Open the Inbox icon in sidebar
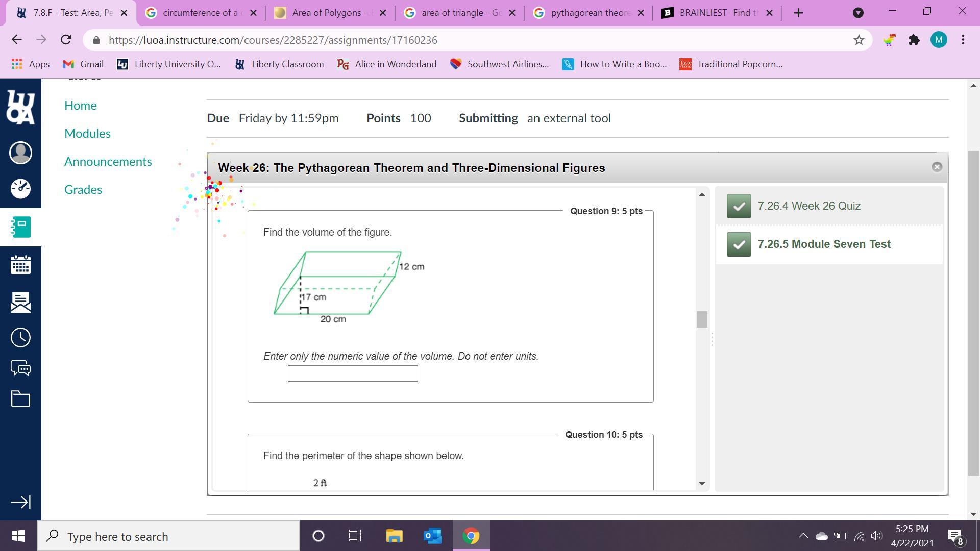This screenshot has width=980, height=551. tap(20, 302)
